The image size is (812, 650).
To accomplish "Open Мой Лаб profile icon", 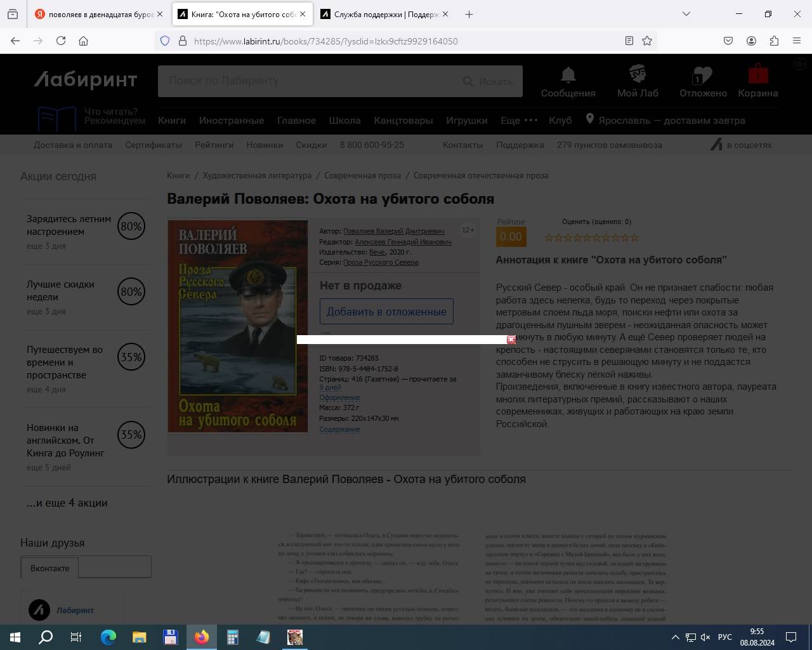I will (638, 81).
